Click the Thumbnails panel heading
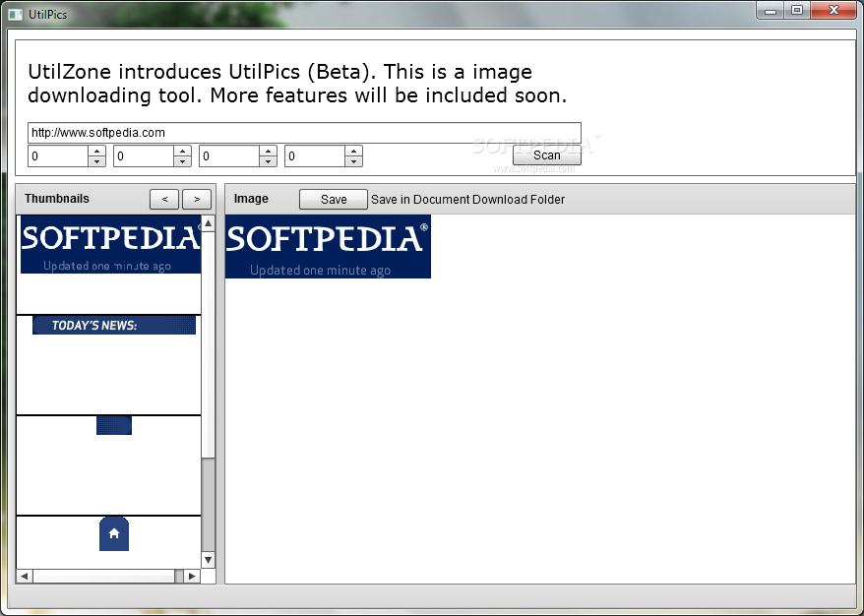 57,199
